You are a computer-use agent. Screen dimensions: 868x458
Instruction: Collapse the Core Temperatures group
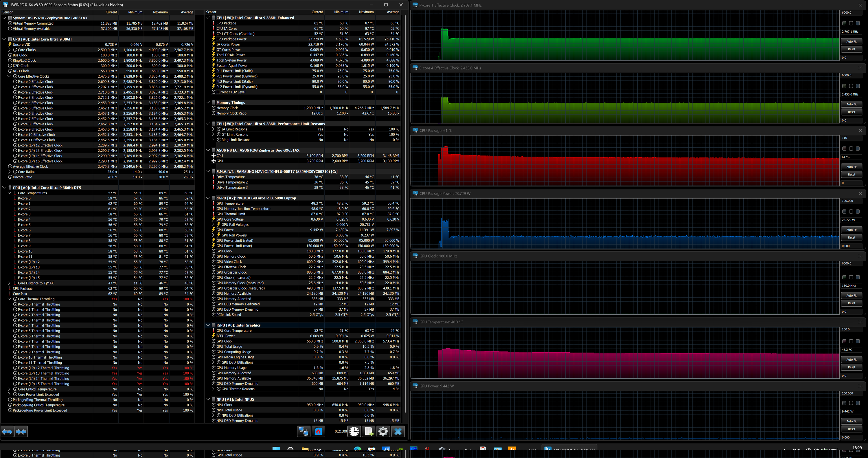pos(10,193)
